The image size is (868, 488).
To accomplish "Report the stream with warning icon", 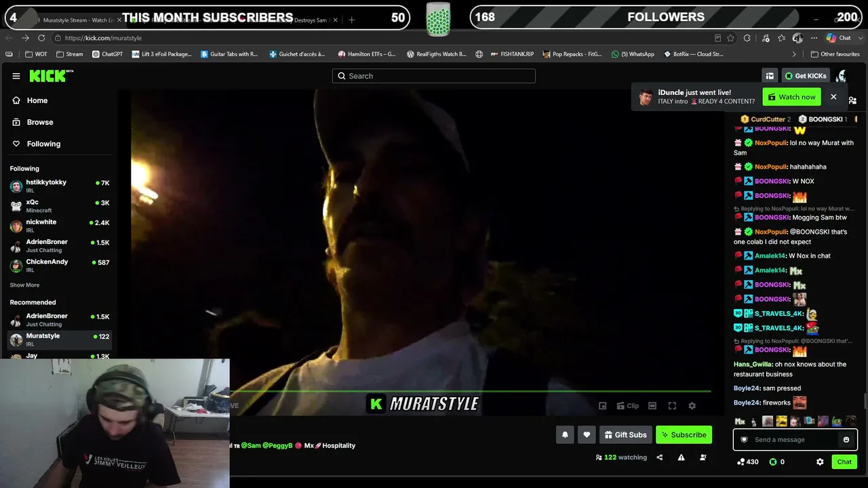I will click(681, 457).
